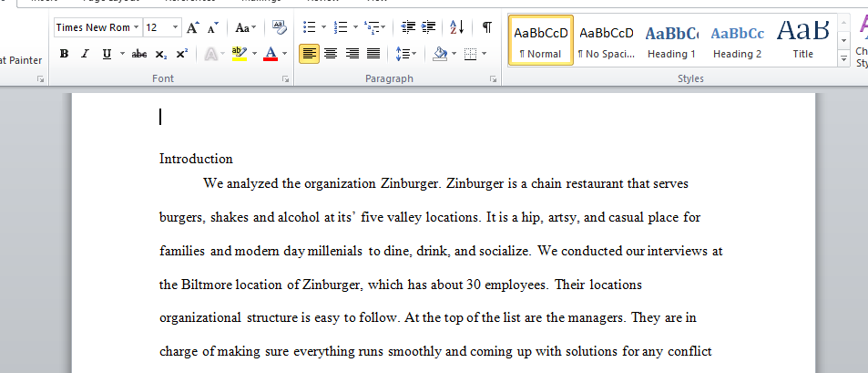Image resolution: width=868 pixels, height=373 pixels.
Task: Toggle Bold formatting
Action: [65, 54]
